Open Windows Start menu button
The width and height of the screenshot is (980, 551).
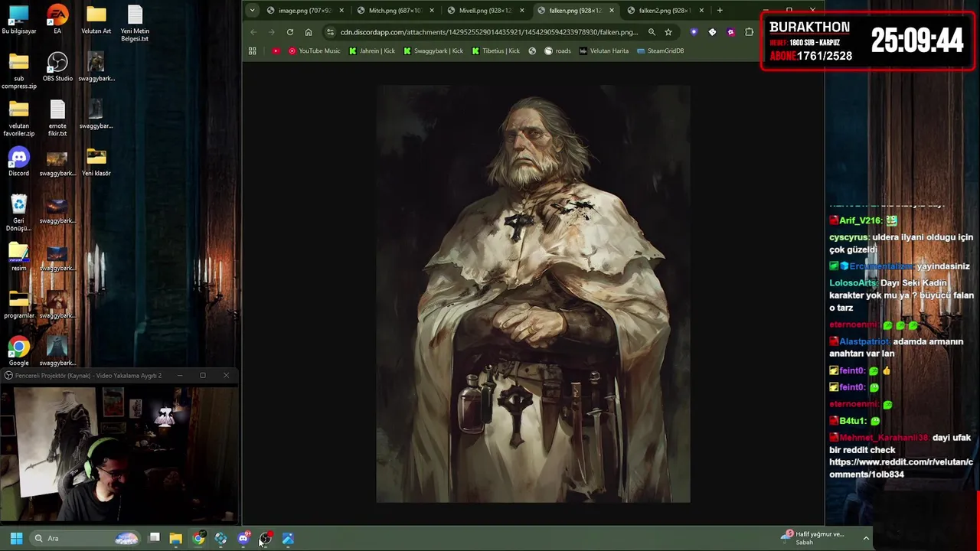(16, 538)
